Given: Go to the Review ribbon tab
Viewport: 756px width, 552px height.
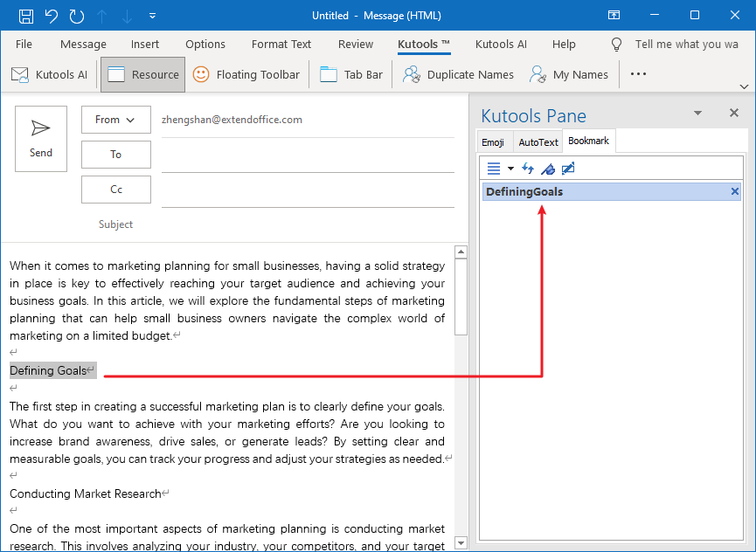Looking at the screenshot, I should point(356,45).
